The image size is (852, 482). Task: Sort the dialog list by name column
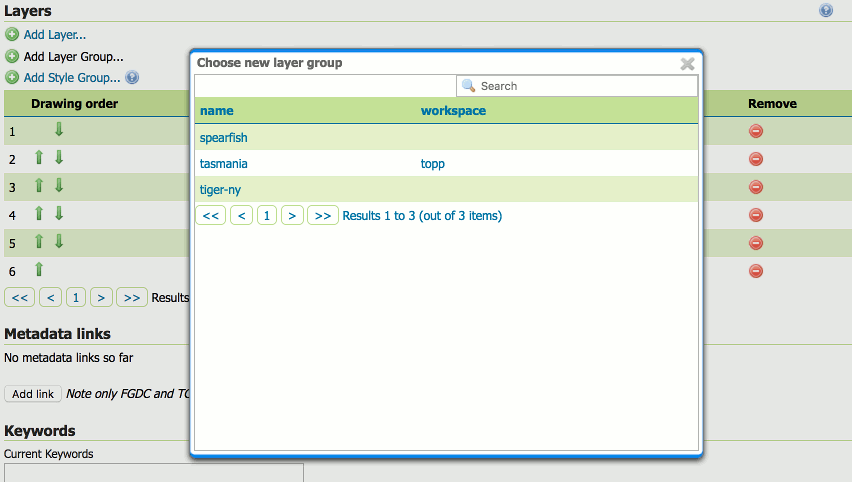coord(216,111)
